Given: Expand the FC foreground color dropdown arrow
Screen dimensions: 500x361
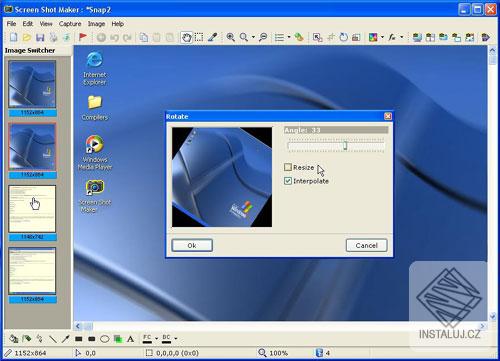Looking at the screenshot, I should 156,339.
